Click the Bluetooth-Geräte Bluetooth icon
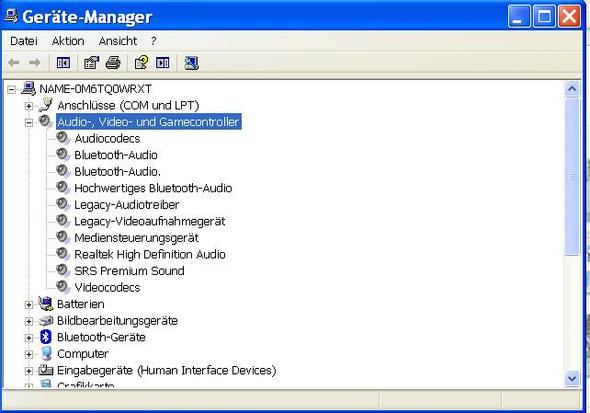 (x=46, y=337)
